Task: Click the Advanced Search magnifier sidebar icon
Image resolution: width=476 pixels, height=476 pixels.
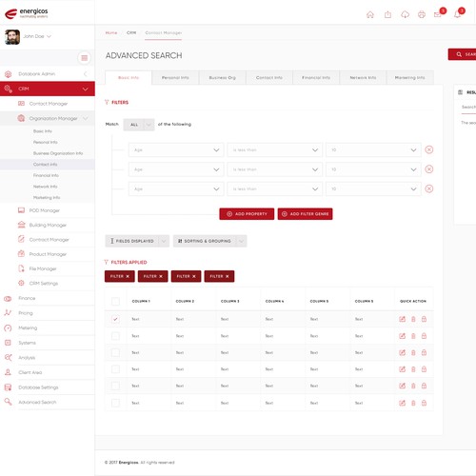Action: tap(8, 402)
